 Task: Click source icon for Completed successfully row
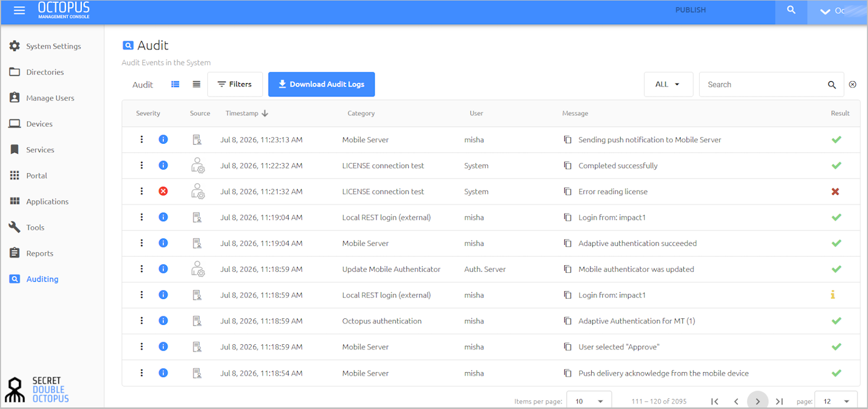tap(198, 165)
